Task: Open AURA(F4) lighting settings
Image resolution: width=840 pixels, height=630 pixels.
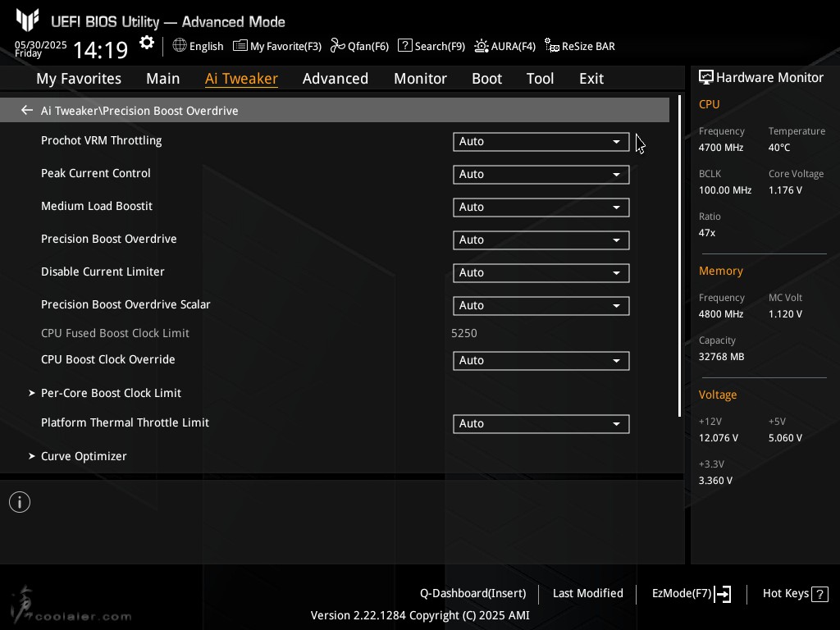Action: click(x=504, y=46)
